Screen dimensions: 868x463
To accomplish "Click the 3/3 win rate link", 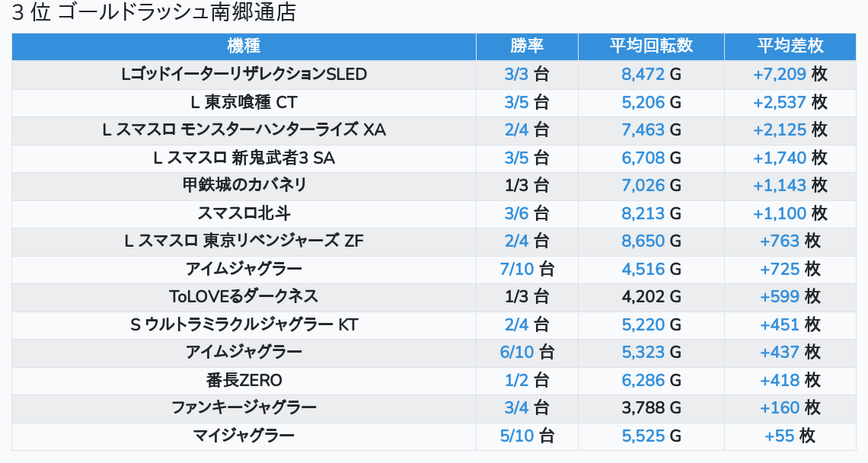I will coord(516,75).
